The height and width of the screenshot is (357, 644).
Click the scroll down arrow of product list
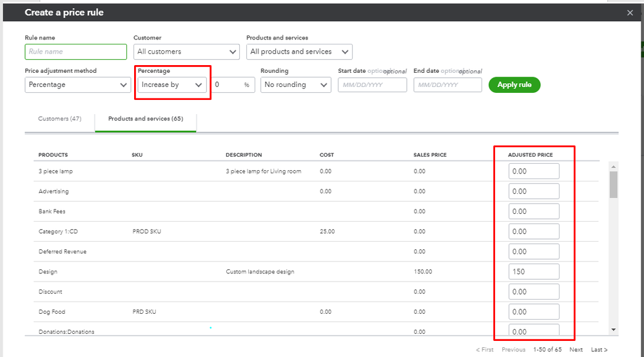click(613, 329)
